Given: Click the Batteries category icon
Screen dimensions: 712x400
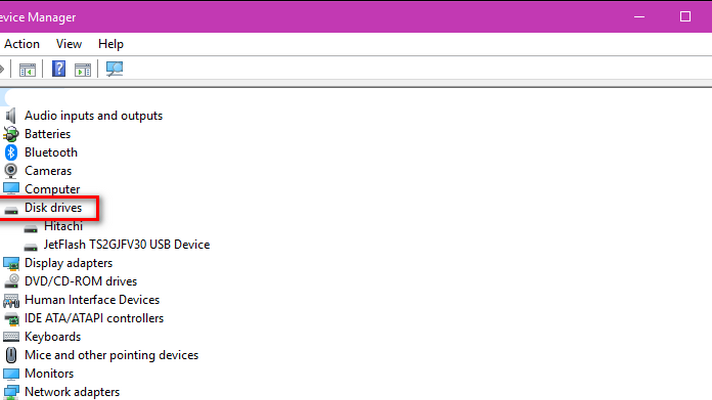Looking at the screenshot, I should tap(11, 134).
